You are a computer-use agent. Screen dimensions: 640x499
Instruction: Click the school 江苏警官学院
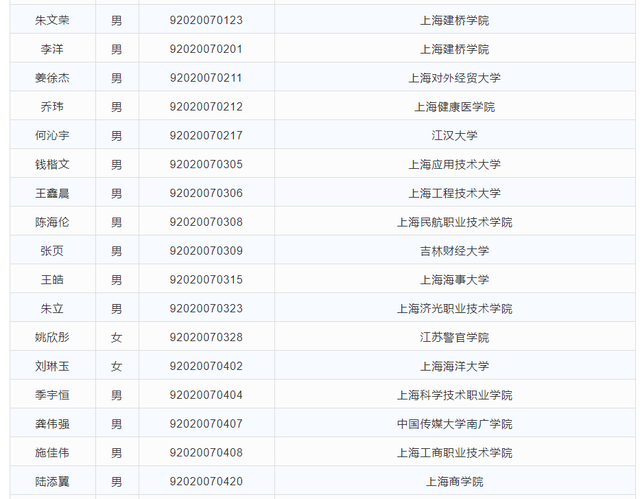pyautogui.click(x=455, y=337)
